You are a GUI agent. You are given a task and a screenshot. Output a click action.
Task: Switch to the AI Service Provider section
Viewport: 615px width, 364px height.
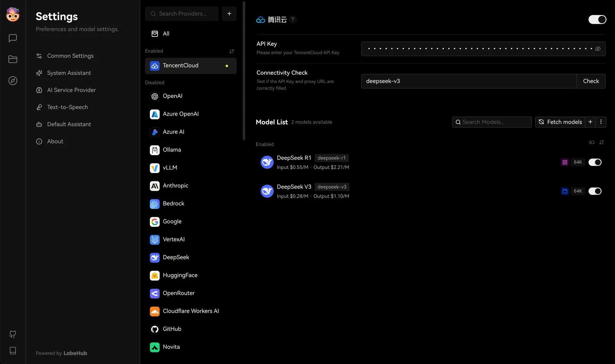[x=71, y=90]
